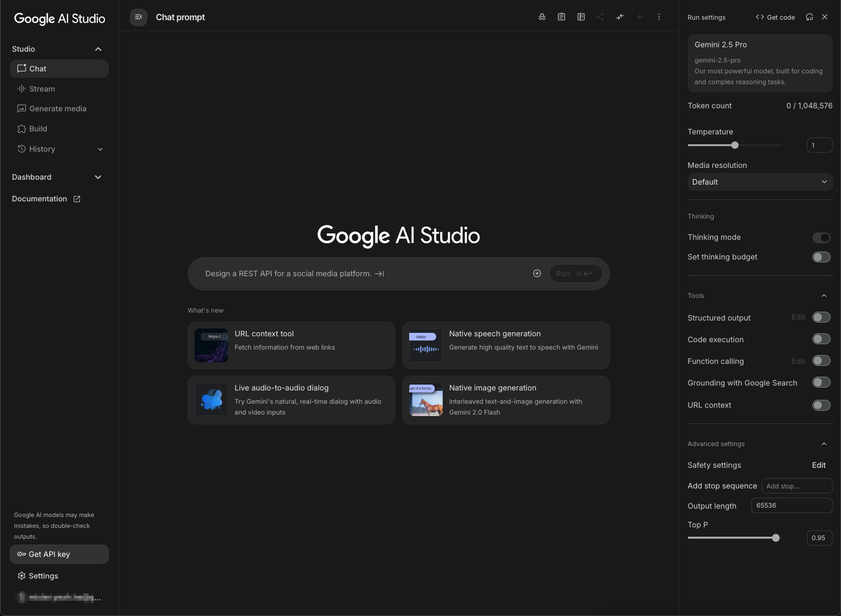Toggle Grounding with Google Search

[x=821, y=382]
